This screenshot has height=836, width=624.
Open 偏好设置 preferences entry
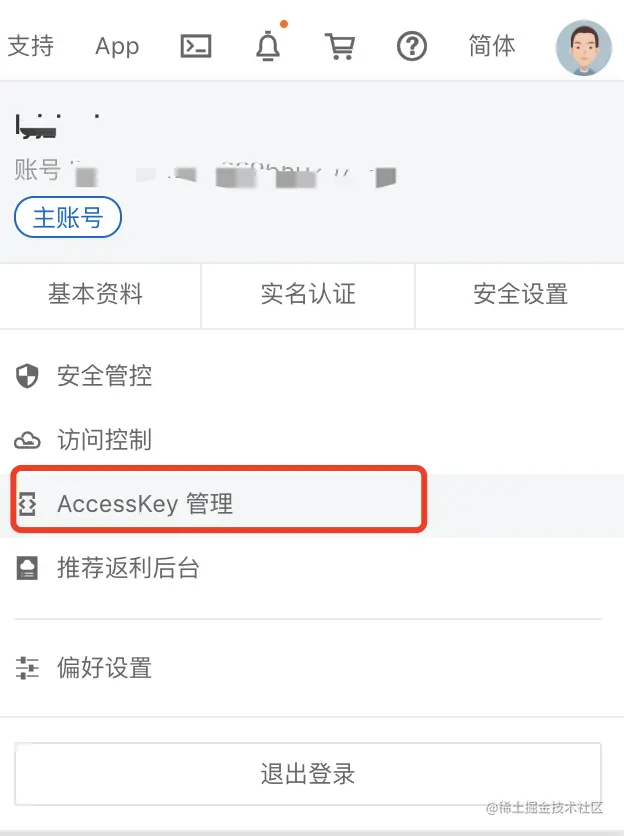tap(312, 668)
